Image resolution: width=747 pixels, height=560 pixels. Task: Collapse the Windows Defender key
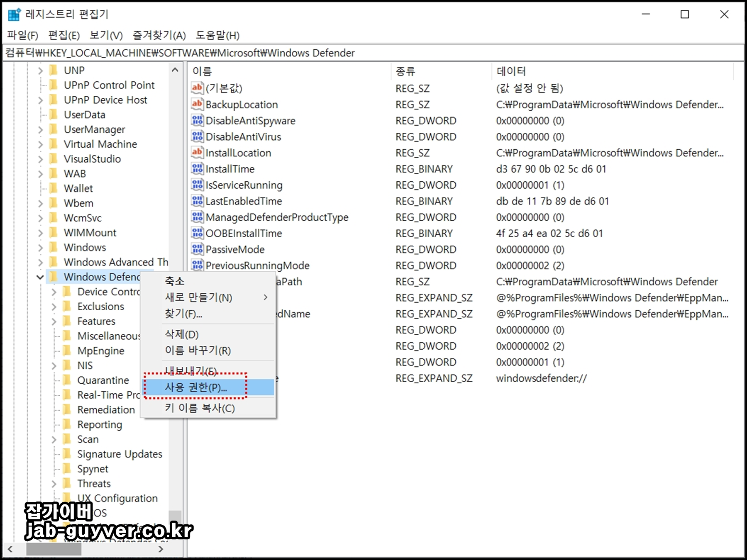point(40,277)
